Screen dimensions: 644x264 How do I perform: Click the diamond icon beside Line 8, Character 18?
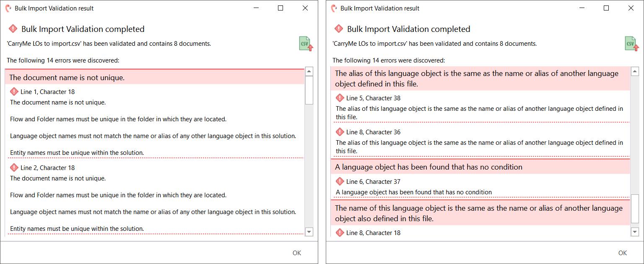[x=340, y=233]
